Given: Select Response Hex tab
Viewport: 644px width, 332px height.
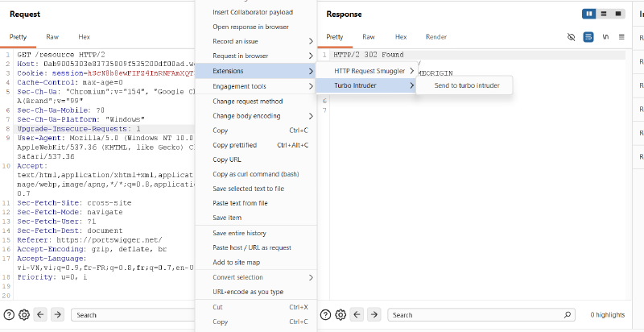Looking at the screenshot, I should pos(401,37).
